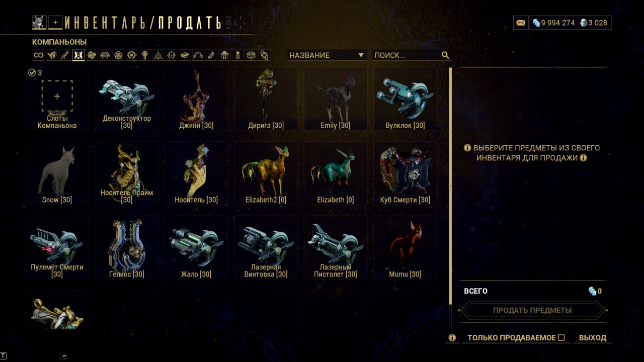
Task: Open the inbox envelope icon
Action: 521,23
